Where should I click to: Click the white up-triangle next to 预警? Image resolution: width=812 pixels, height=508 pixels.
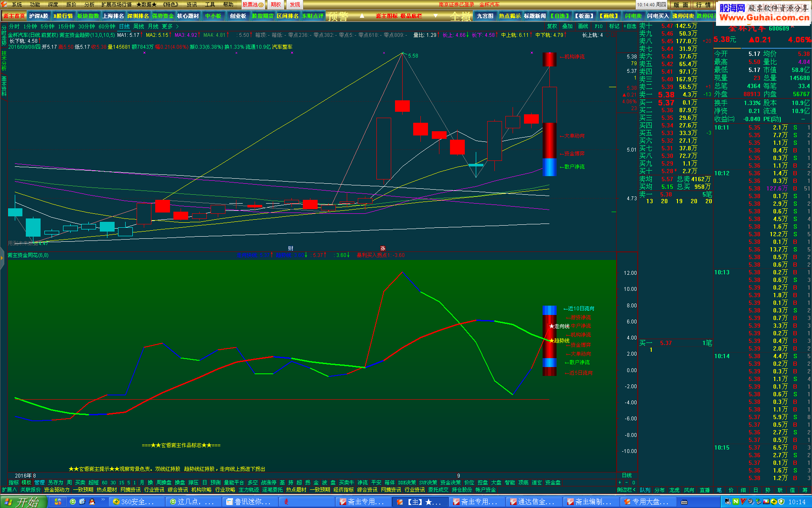pos(362,16)
